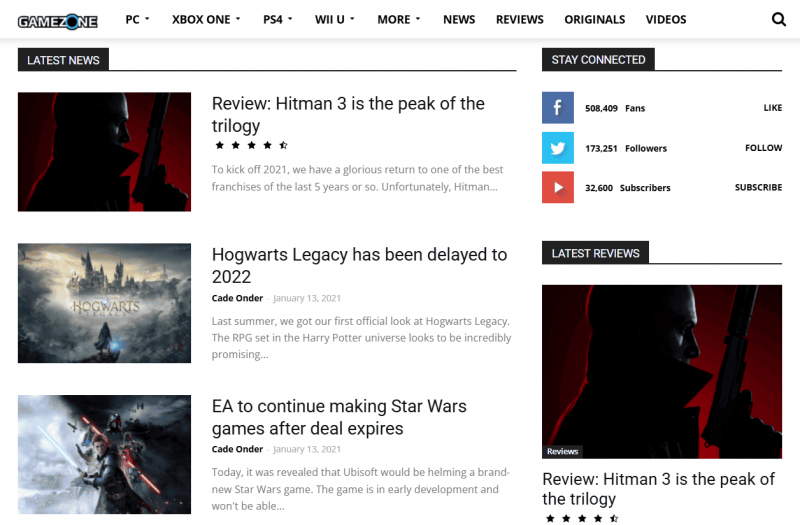The height and width of the screenshot is (525, 800).
Task: Open the Hitman 3 thumbnail in Latest News
Action: point(104,152)
